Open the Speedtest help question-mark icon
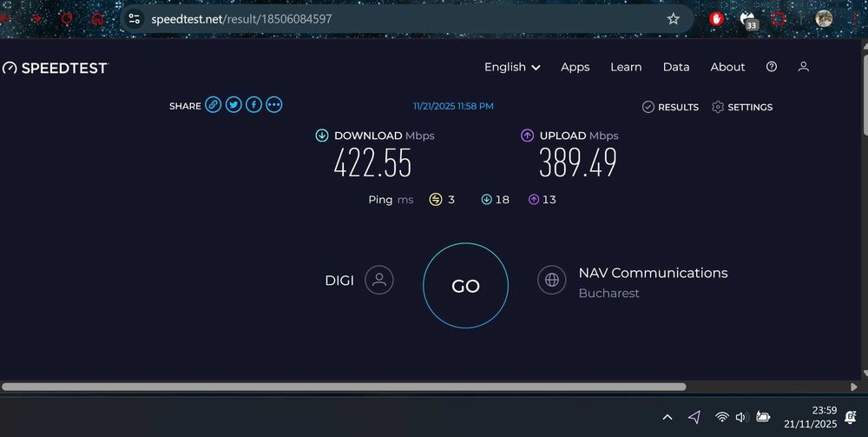 click(771, 67)
